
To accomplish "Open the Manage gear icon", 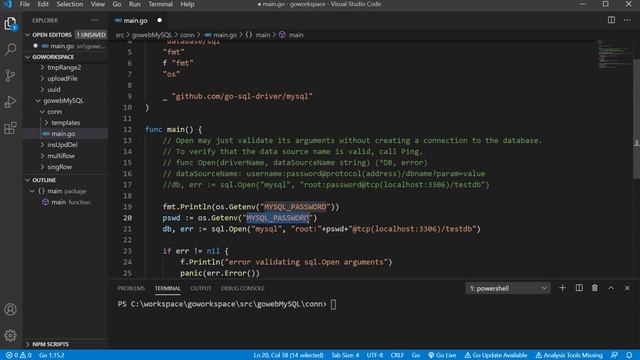I will click(10, 336).
